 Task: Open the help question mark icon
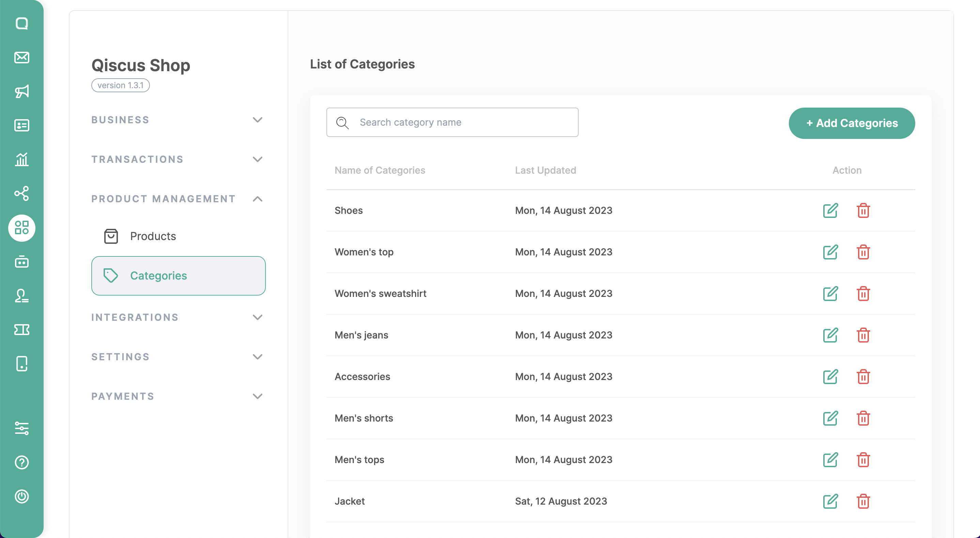point(22,462)
